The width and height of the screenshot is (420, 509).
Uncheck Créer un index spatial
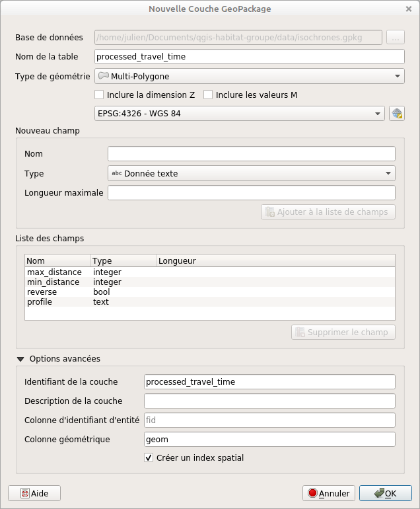tap(149, 457)
